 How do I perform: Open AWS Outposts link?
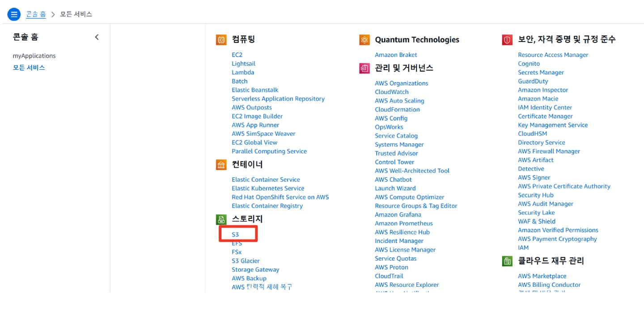(x=252, y=107)
